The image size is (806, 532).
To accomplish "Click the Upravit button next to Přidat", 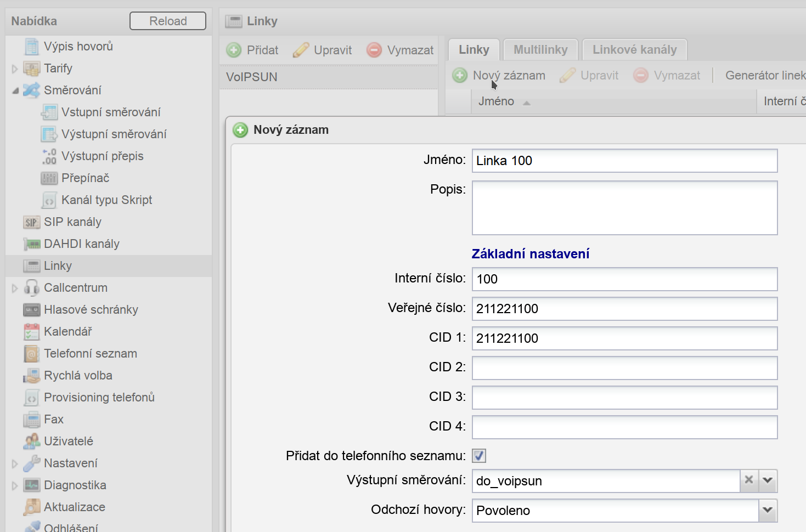I will click(323, 50).
